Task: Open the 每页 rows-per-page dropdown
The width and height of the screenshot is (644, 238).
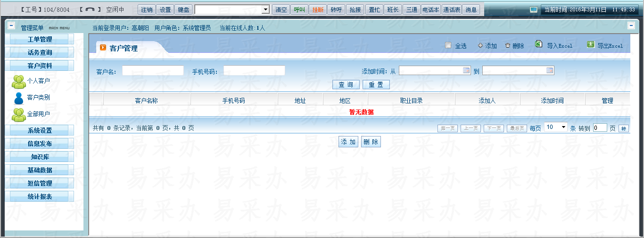Action: tap(556, 127)
